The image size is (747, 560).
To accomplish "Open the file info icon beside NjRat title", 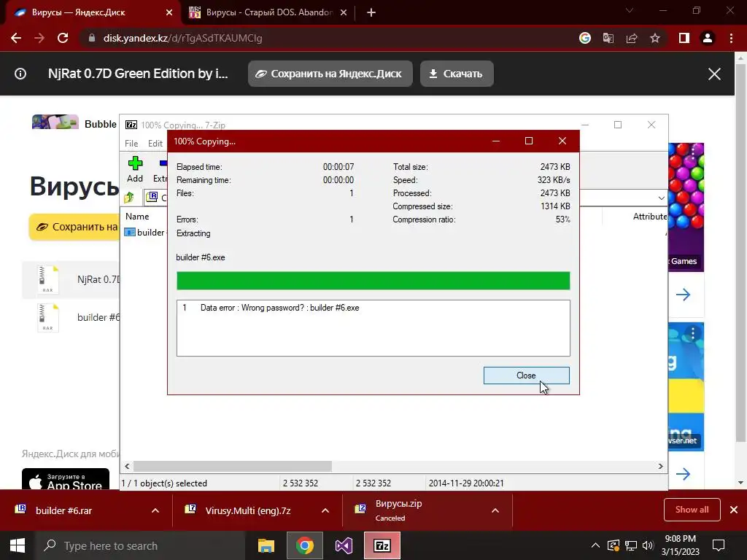I will tap(20, 74).
